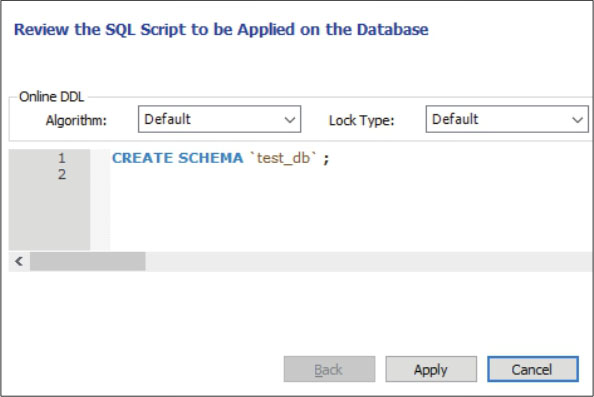
Task: Click the scrollbar left arrow
Action: tap(19, 261)
